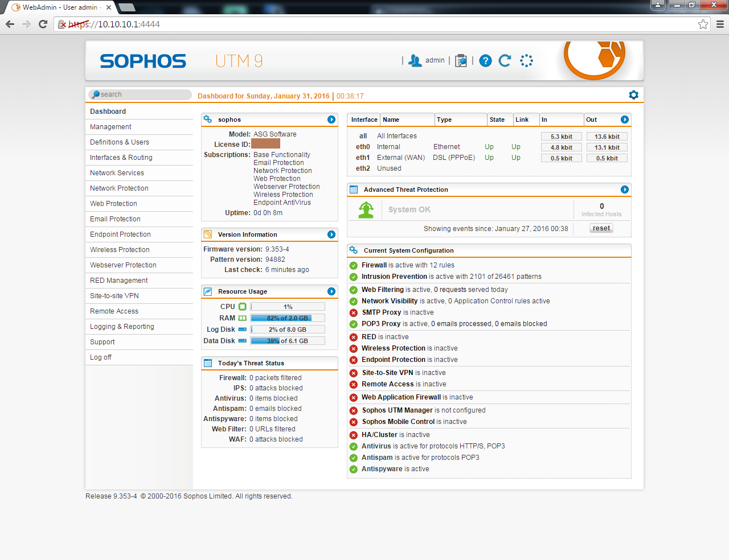Screen dimensions: 729x560
Task: Click the dotted activity spinner icon
Action: tap(526, 61)
